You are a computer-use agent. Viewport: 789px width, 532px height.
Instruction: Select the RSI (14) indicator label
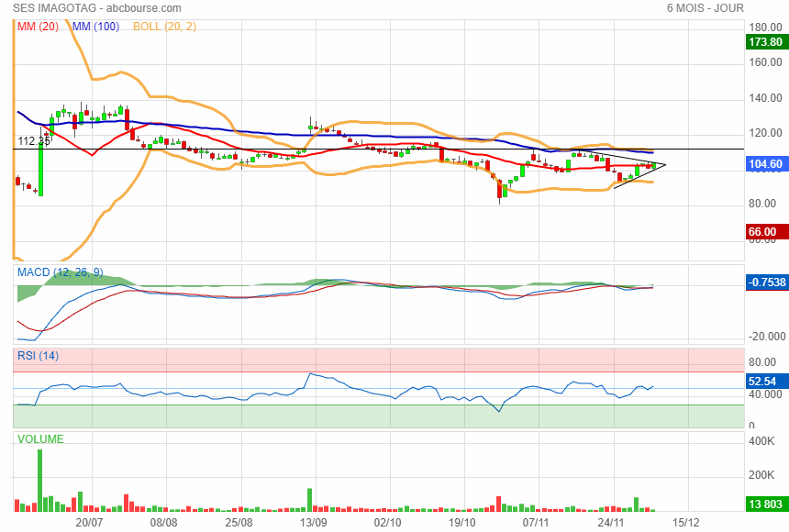38,356
